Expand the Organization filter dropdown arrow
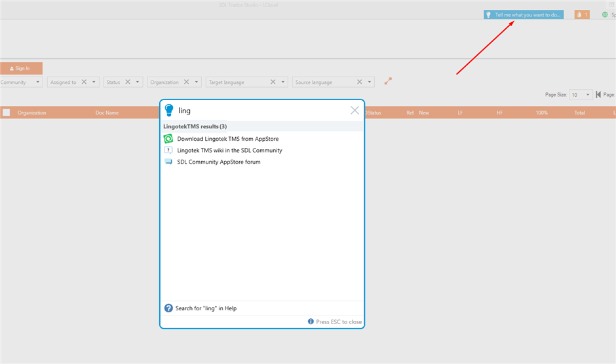Image resolution: width=616 pixels, height=364 pixels. [x=197, y=82]
